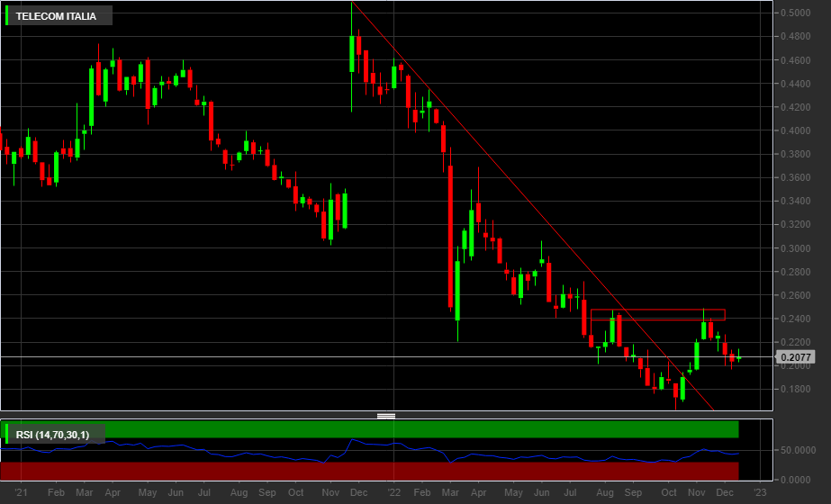The width and height of the screenshot is (831, 504).
Task: Click the 0.2800 price axis label
Action: (x=796, y=272)
